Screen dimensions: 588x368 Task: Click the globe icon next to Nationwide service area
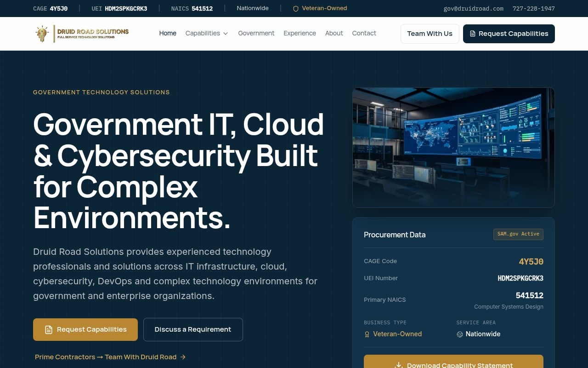point(460,334)
